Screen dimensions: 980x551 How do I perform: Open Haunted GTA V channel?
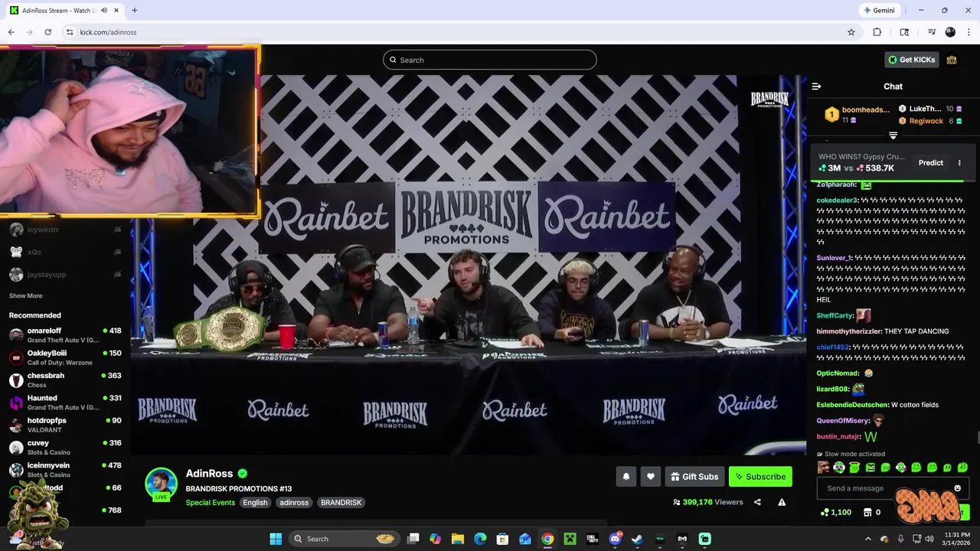point(65,403)
